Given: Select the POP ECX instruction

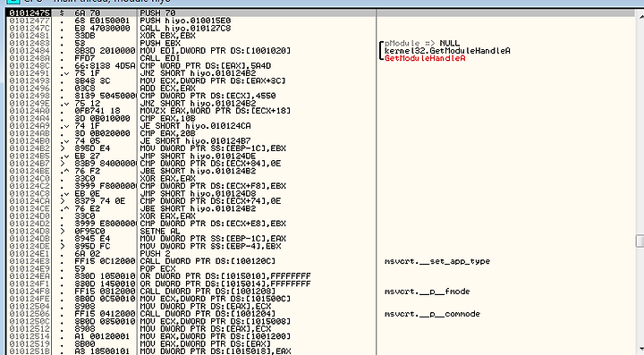Looking at the screenshot, I should click(x=157, y=268).
